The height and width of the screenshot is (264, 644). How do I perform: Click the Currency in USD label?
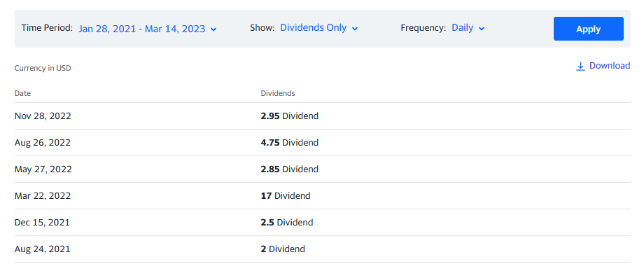pyautogui.click(x=43, y=68)
